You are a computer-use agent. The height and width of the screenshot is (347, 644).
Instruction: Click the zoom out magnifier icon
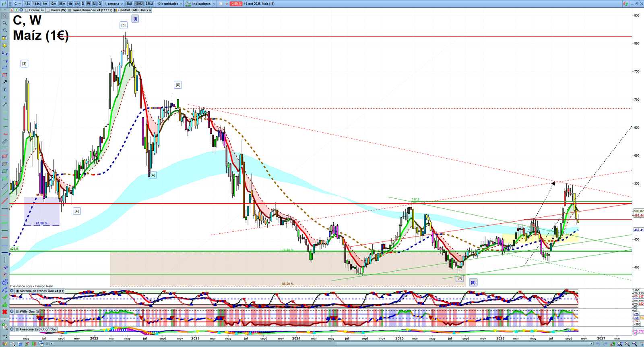(x=627, y=344)
